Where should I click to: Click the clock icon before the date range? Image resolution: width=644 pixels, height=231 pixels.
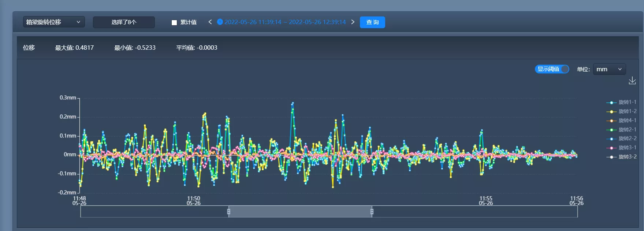pos(220,22)
